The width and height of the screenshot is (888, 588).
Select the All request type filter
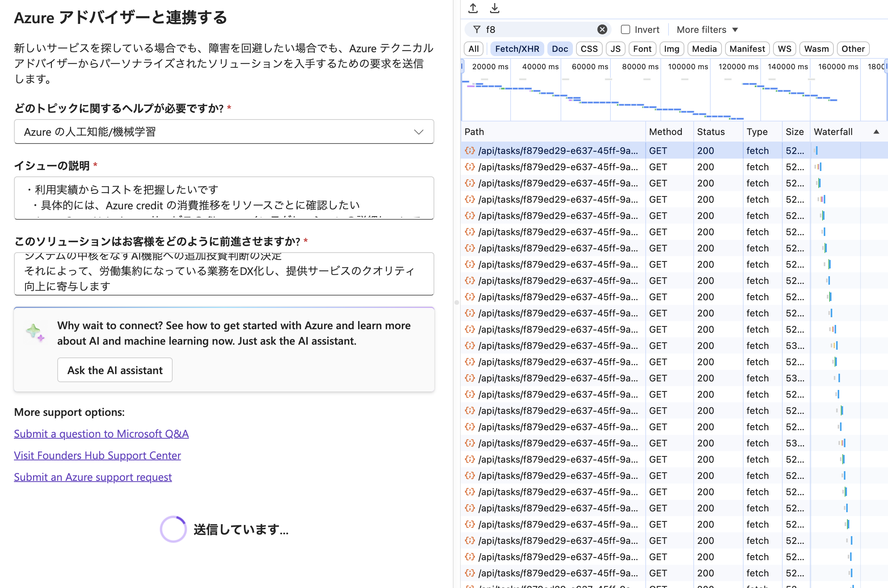click(x=473, y=49)
